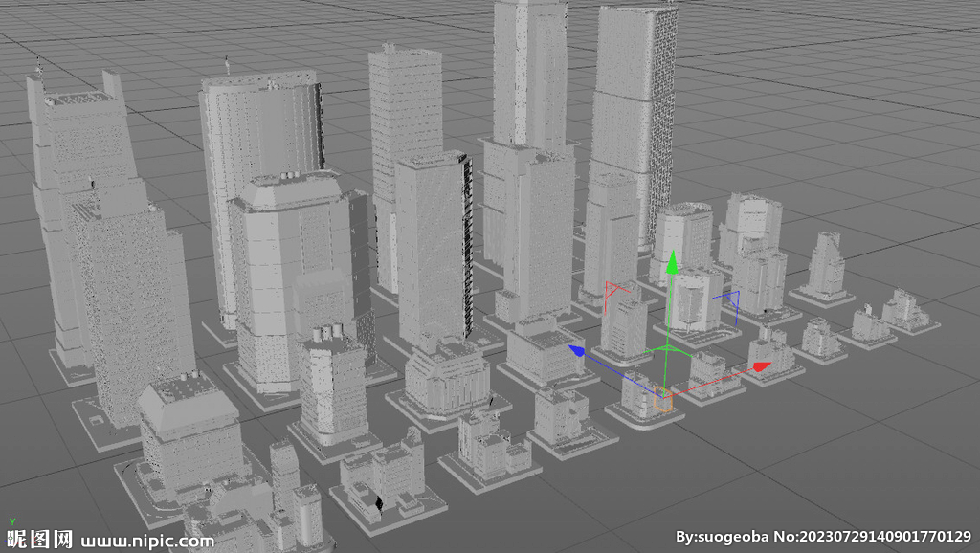Select the blue Z-axis arrow of move gizmo
The image size is (980, 553).
coord(579,351)
